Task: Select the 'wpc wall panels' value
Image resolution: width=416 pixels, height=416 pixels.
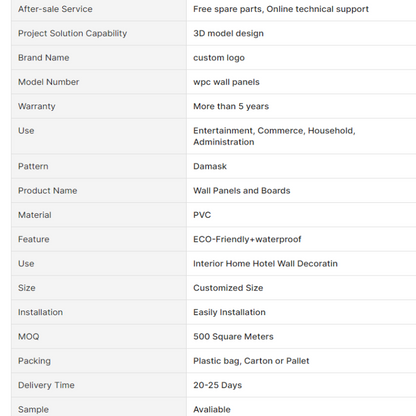Action: (226, 82)
